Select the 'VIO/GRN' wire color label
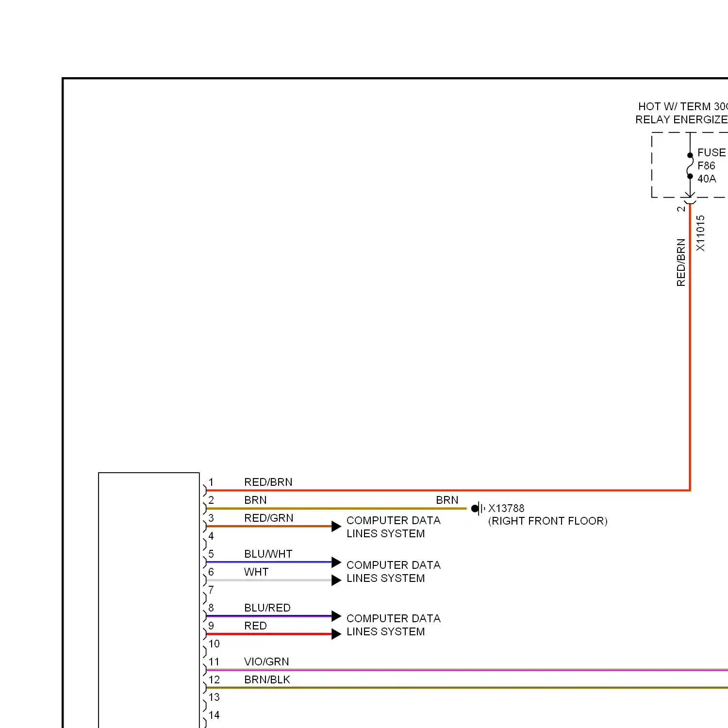Viewport: 728px width, 728px height. 266,662
